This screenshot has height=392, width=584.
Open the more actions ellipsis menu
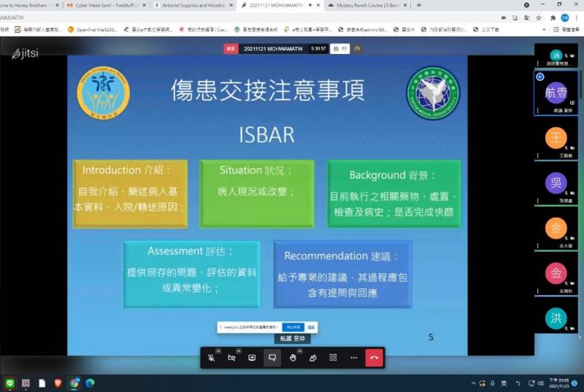[353, 358]
